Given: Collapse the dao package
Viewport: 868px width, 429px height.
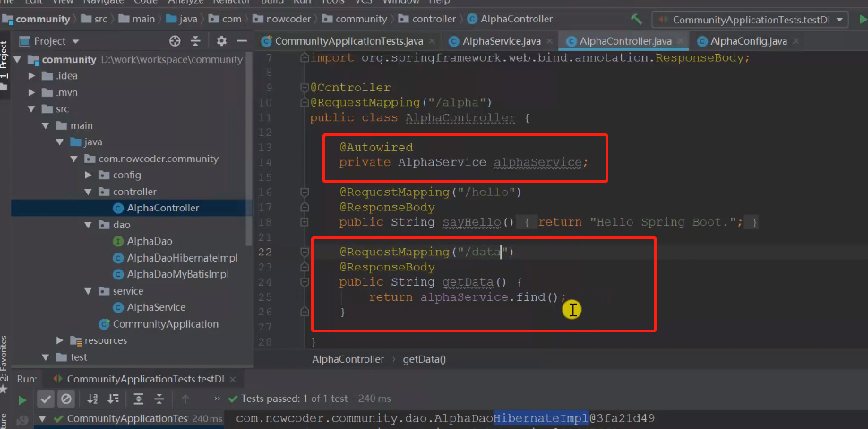Looking at the screenshot, I should point(89,225).
